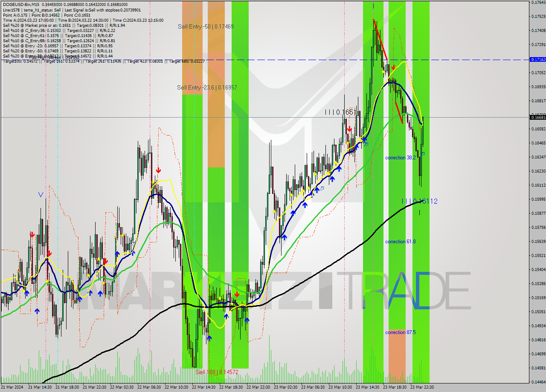Click the "Sell Entry -23.6 | 0.16957" label
The image size is (546, 392).
(x=207, y=87)
